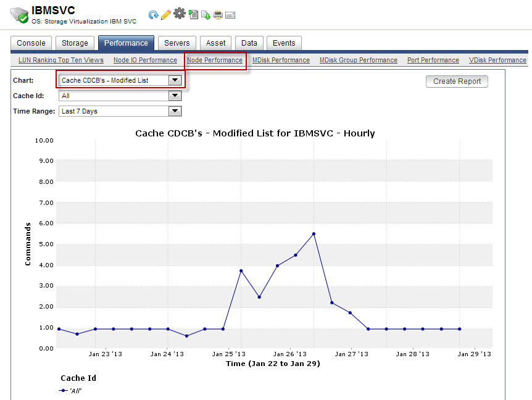
Task: Open MDisk Group Performance link
Action: 359,60
